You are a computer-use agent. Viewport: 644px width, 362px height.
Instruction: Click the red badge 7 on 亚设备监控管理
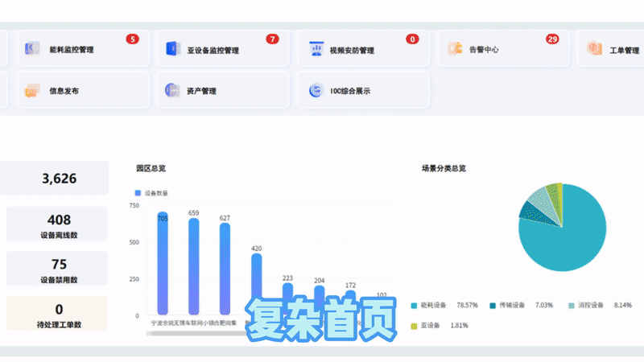[x=272, y=39]
